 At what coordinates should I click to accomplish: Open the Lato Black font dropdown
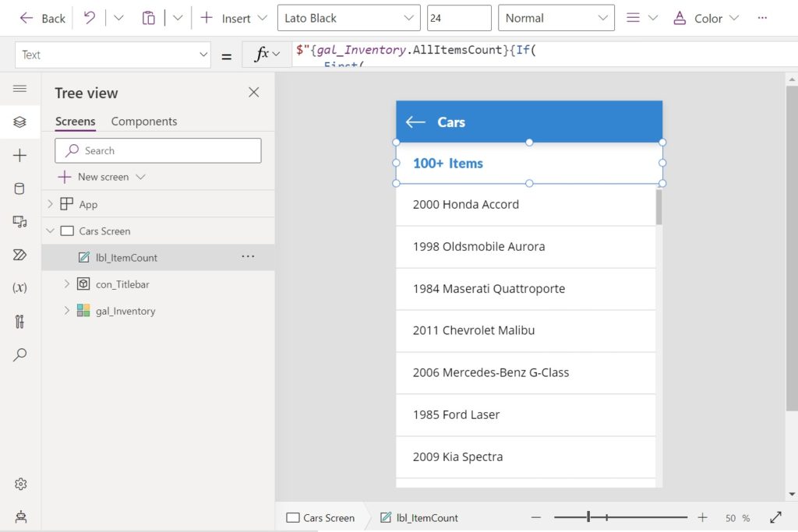(x=348, y=18)
